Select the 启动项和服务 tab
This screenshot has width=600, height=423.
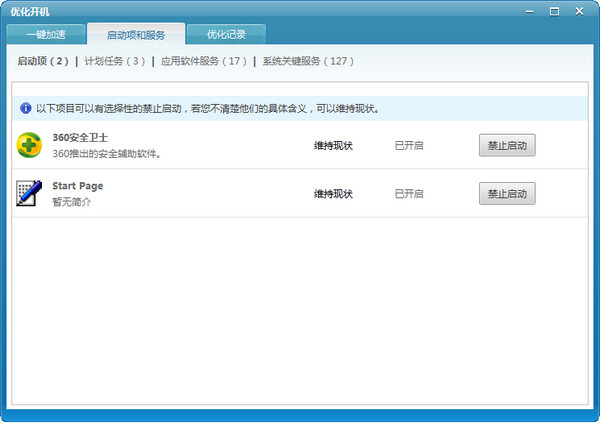tap(136, 34)
